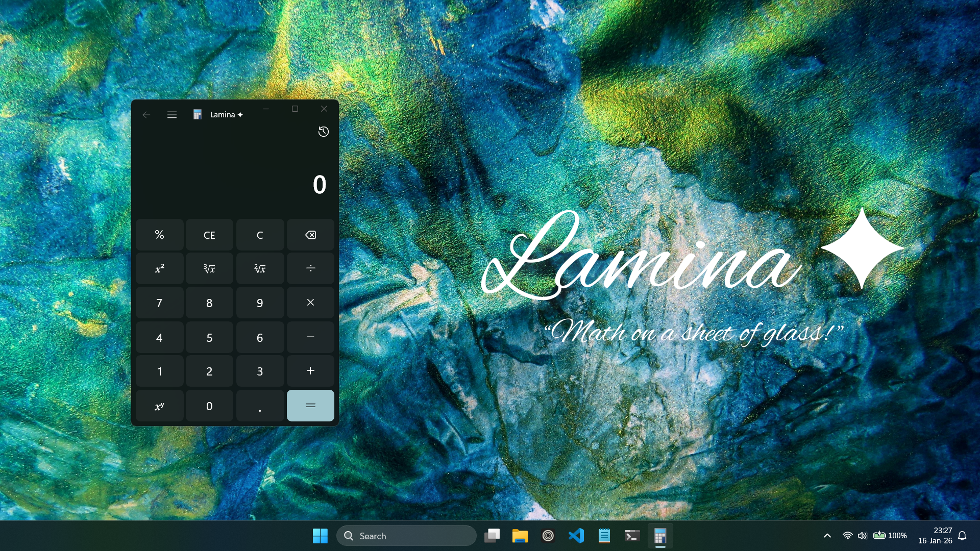
Task: Select the cube root function
Action: [209, 268]
